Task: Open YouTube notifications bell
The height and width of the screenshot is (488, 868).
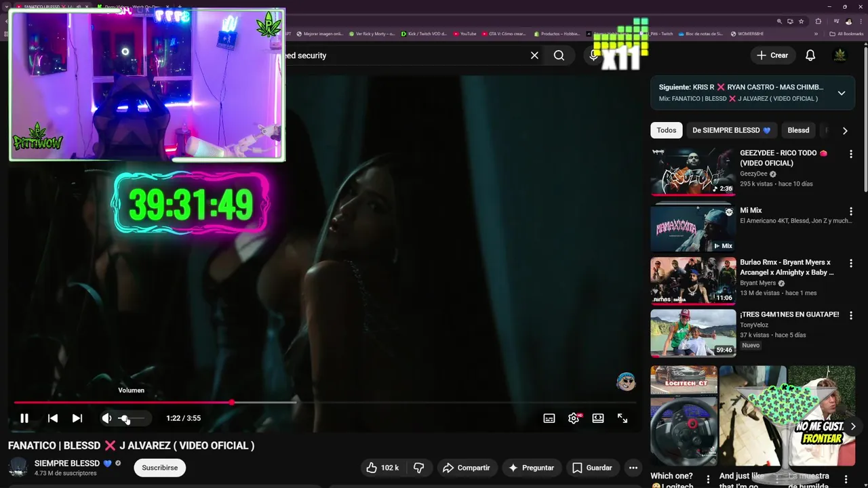Action: 810,56
